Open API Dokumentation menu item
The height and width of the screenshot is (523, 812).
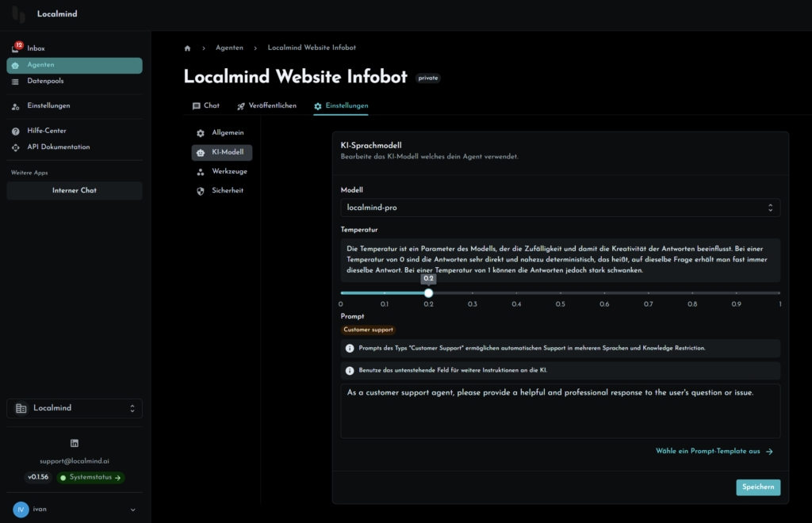click(75, 147)
